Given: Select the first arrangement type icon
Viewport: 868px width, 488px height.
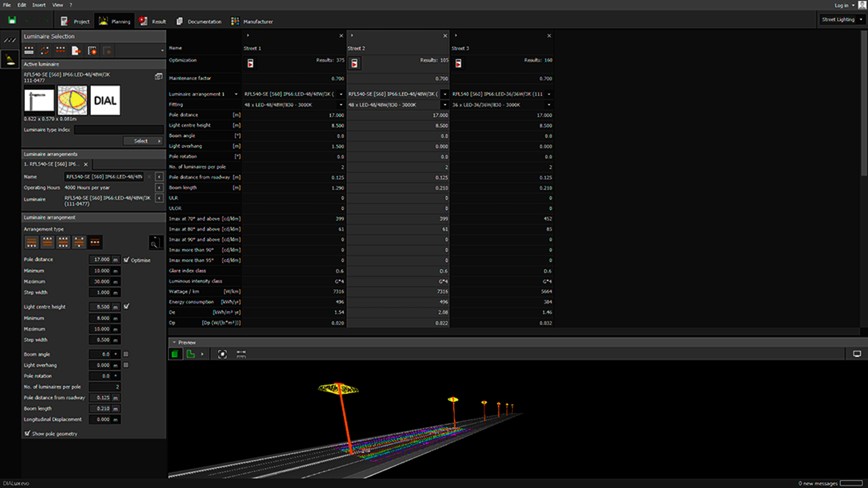Looking at the screenshot, I should click(x=31, y=242).
